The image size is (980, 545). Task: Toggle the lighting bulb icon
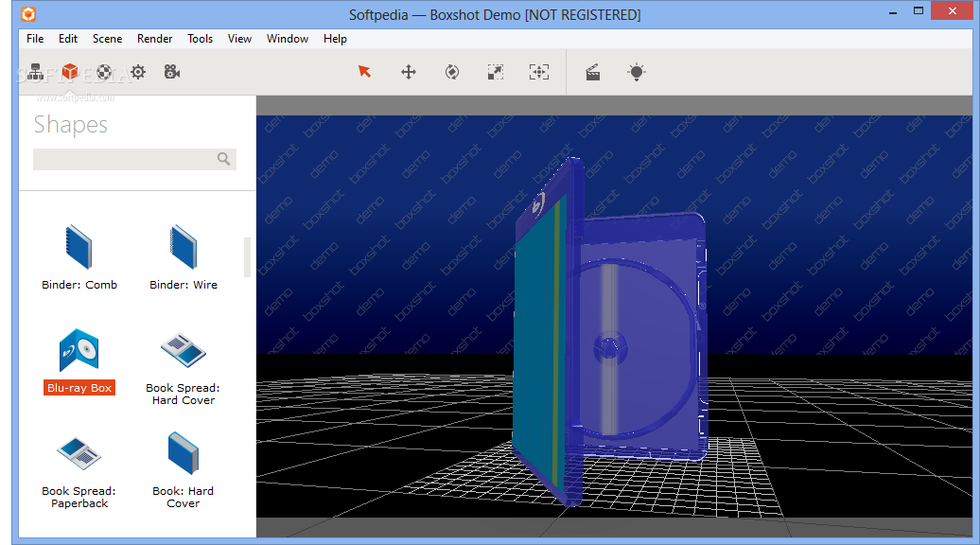pyautogui.click(x=637, y=72)
